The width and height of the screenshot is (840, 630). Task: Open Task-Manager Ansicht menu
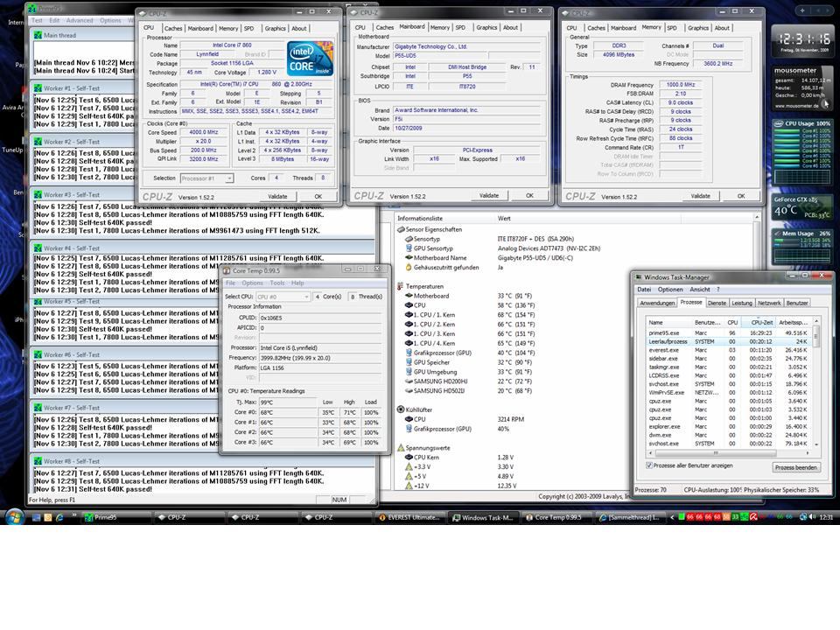[x=700, y=290]
